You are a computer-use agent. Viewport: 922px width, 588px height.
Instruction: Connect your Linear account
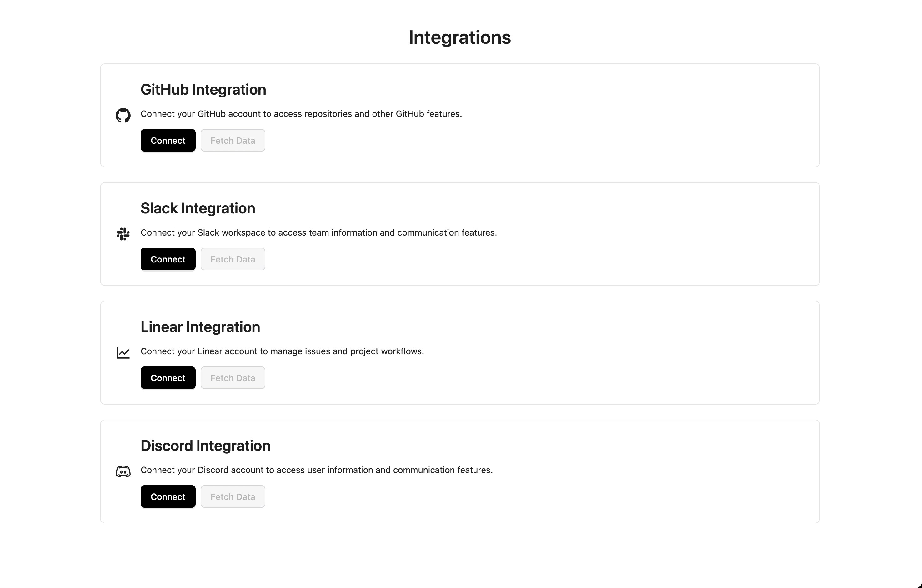(168, 377)
